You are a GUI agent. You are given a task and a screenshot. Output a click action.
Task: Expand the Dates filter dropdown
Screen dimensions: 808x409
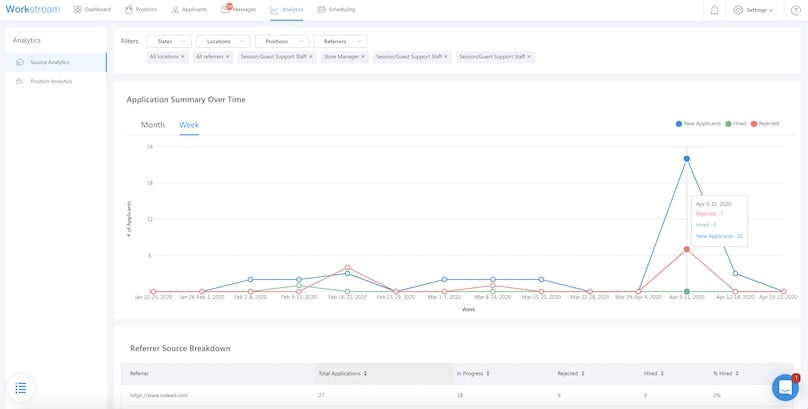pyautogui.click(x=168, y=41)
